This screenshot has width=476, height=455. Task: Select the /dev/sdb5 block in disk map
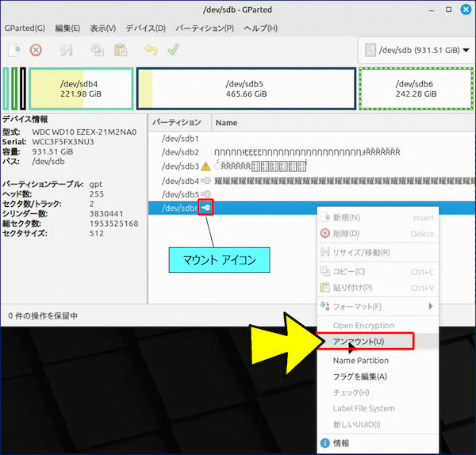pos(244,88)
